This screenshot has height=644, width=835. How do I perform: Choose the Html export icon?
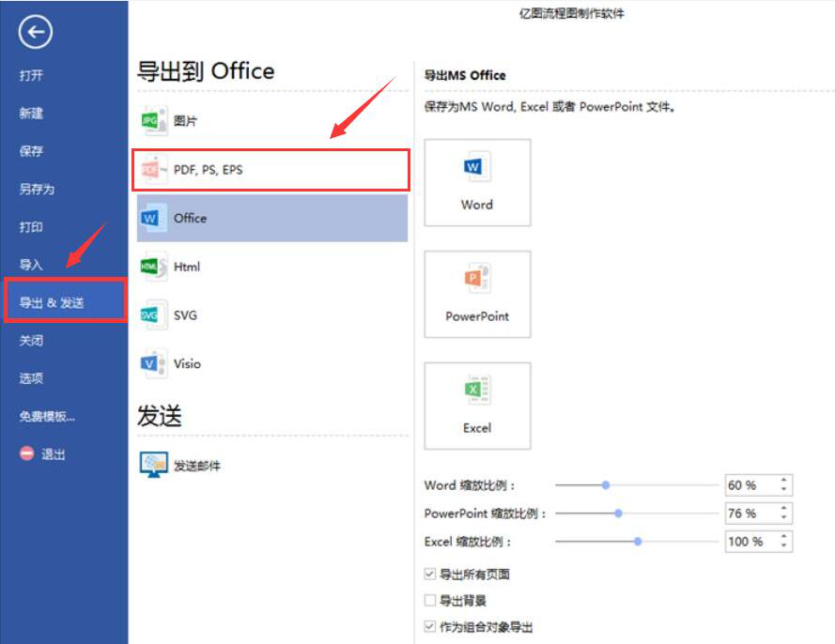click(151, 267)
